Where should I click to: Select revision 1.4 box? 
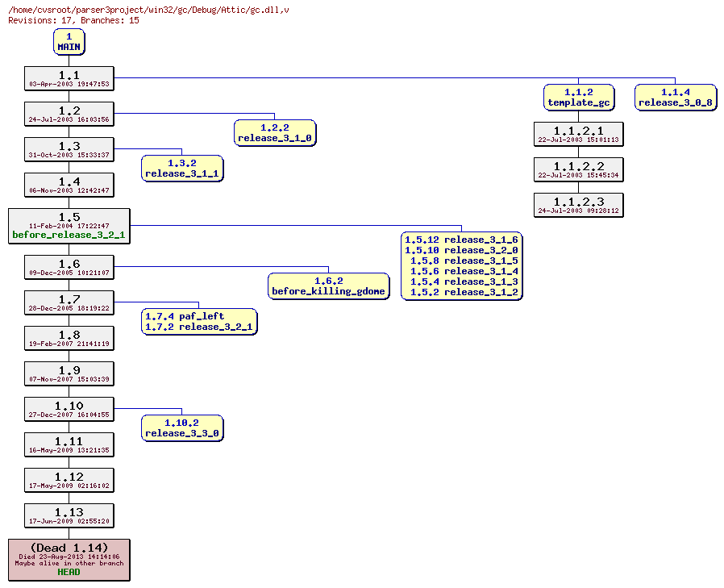coord(69,186)
